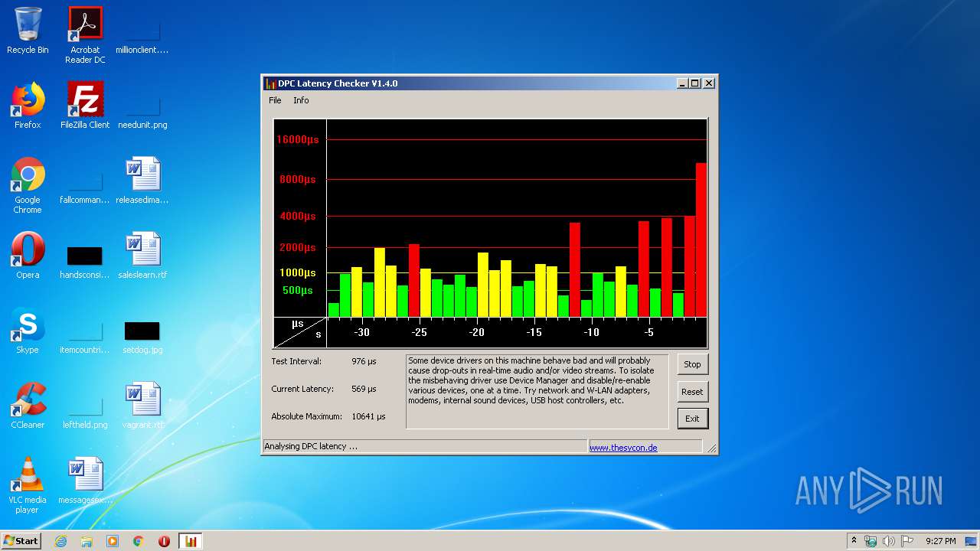Click the 500µs axis label

pyautogui.click(x=298, y=290)
